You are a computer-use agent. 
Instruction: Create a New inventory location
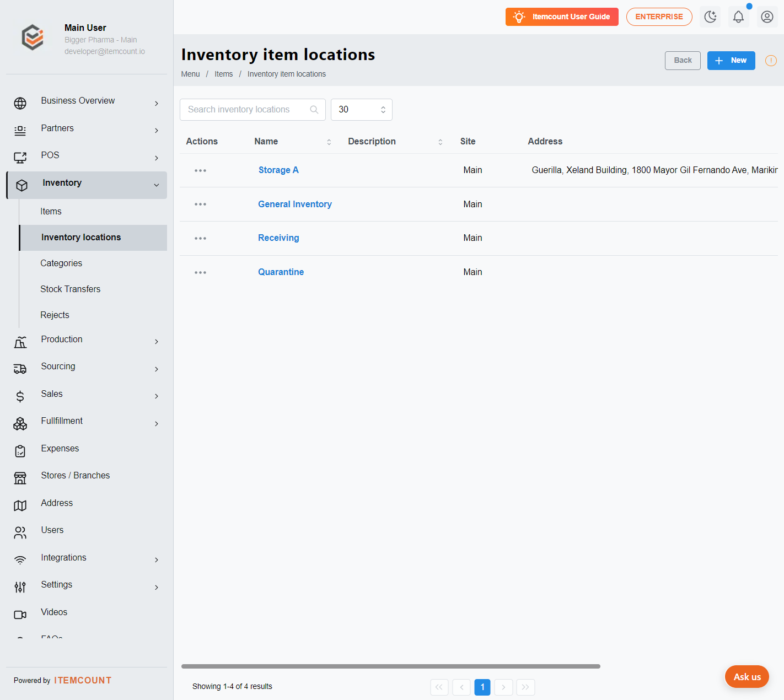coord(731,61)
